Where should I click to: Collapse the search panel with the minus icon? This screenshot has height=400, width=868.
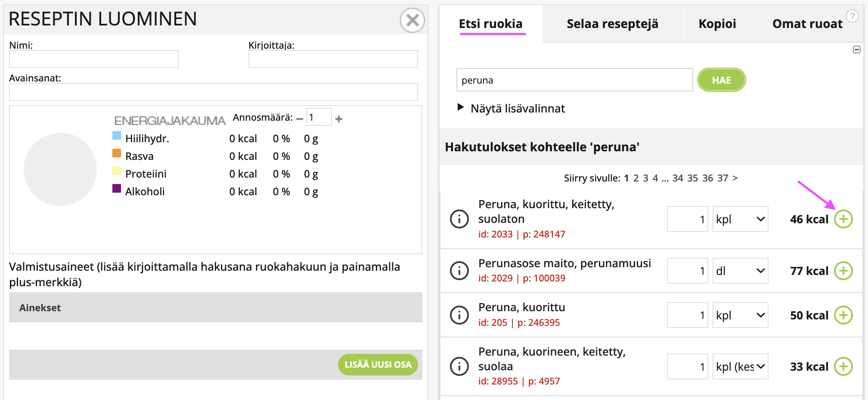click(856, 49)
